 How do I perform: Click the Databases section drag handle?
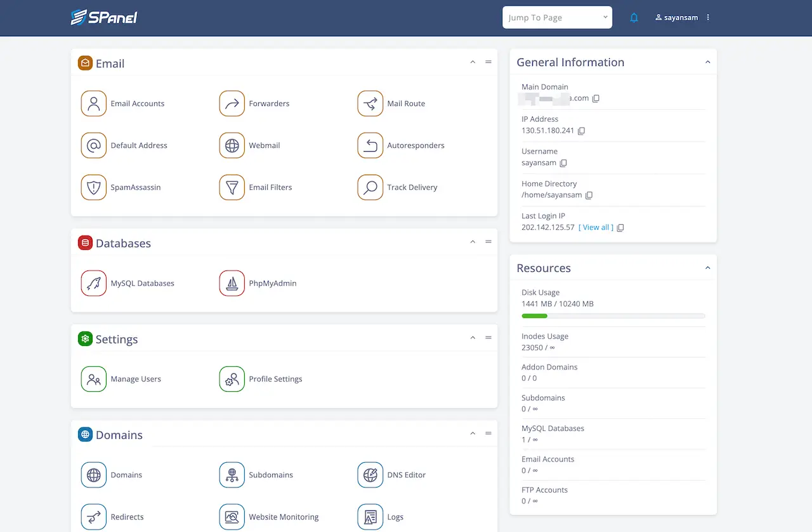coord(488,242)
